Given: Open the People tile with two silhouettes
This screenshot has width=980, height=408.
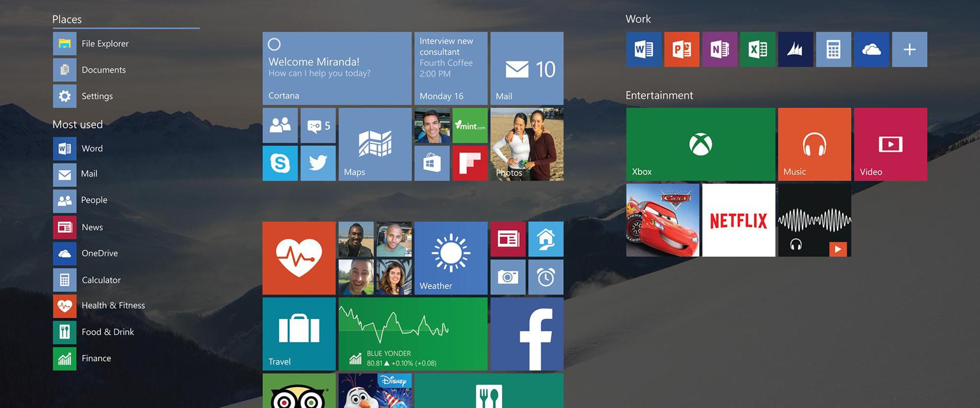Looking at the screenshot, I should pos(280,125).
